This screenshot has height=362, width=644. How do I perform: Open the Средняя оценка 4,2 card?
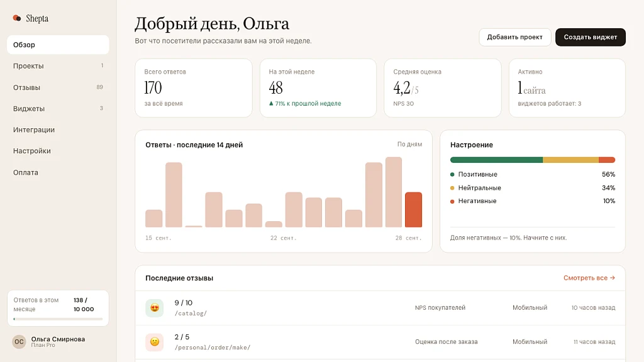pos(442,88)
